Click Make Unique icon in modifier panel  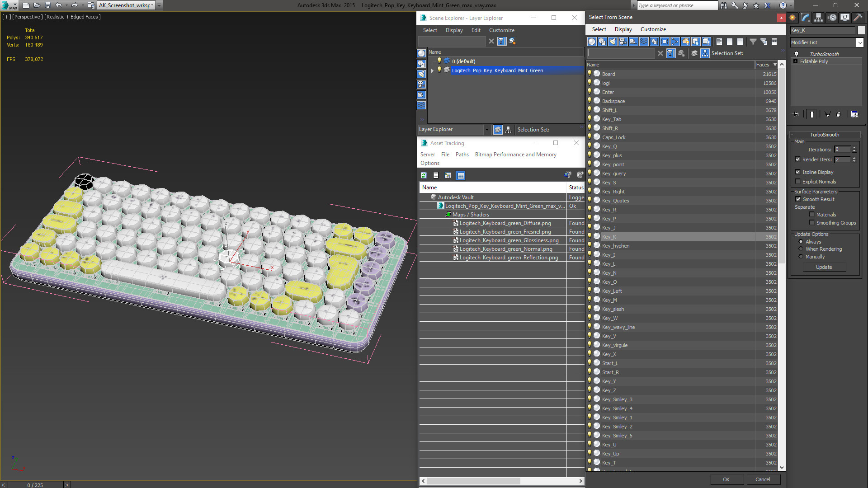[x=827, y=114]
